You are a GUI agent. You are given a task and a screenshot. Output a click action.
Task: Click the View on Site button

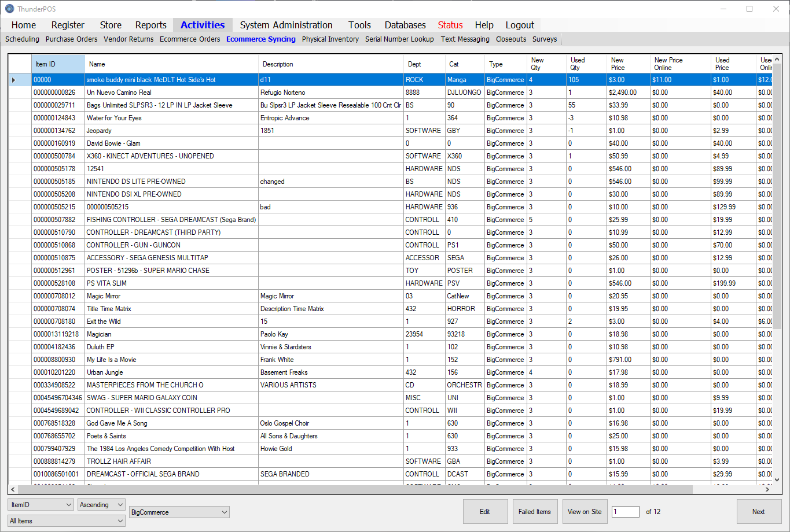(585, 512)
